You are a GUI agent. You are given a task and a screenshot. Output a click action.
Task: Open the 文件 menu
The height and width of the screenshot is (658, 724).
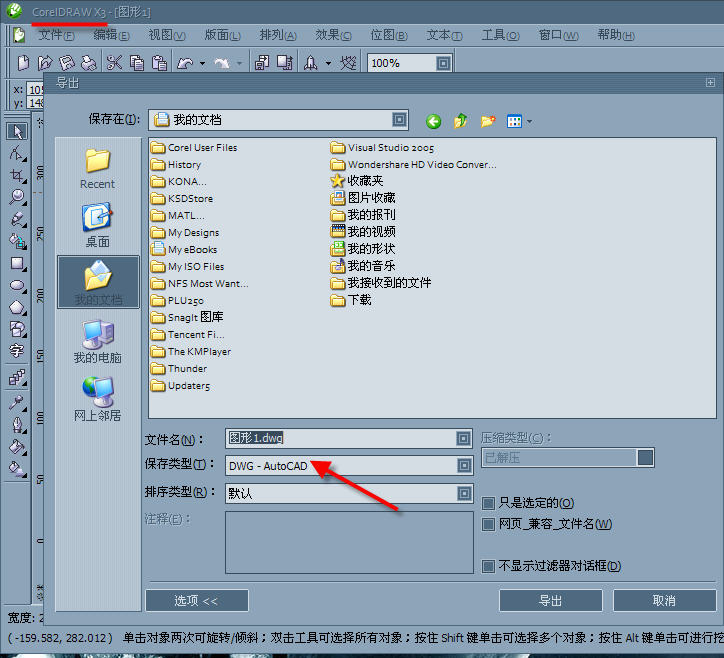pos(56,35)
